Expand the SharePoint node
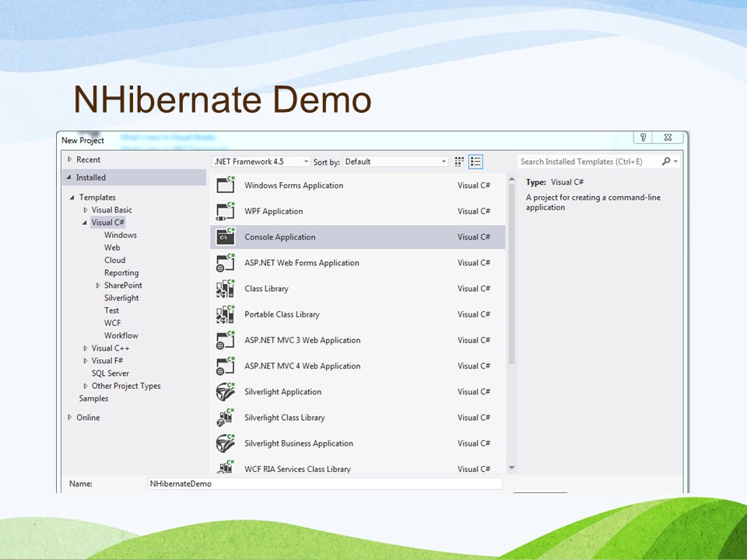The image size is (747, 560). [98, 285]
